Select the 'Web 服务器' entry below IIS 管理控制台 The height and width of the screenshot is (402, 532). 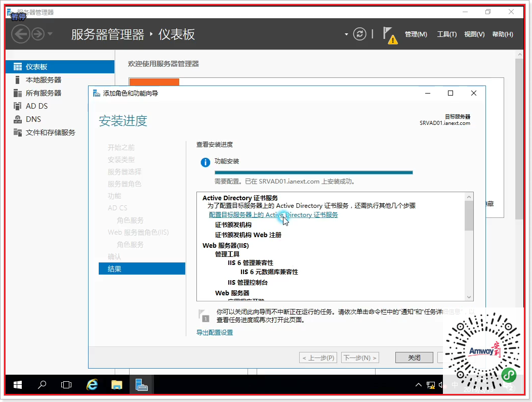(232, 293)
